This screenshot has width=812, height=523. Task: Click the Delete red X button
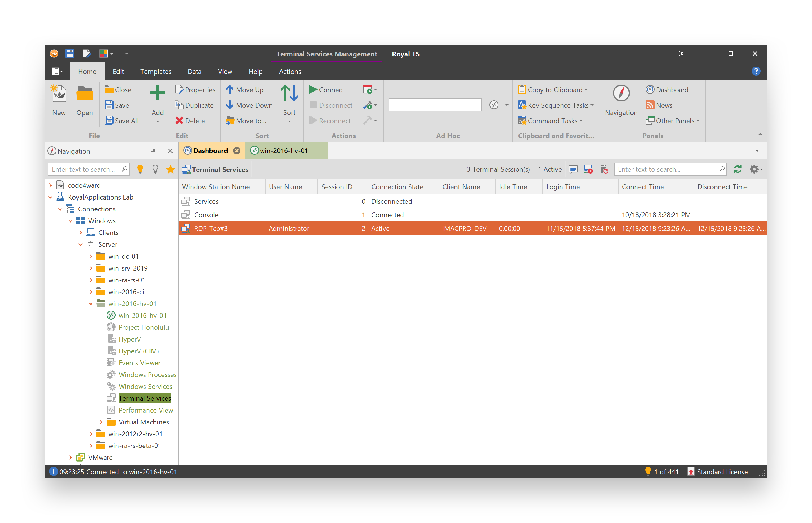tap(190, 121)
